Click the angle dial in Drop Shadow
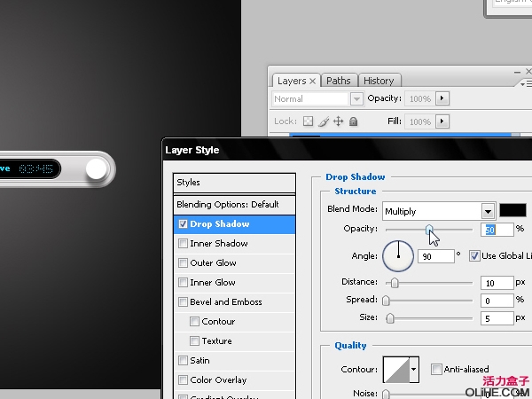The image size is (532, 399). [x=398, y=256]
